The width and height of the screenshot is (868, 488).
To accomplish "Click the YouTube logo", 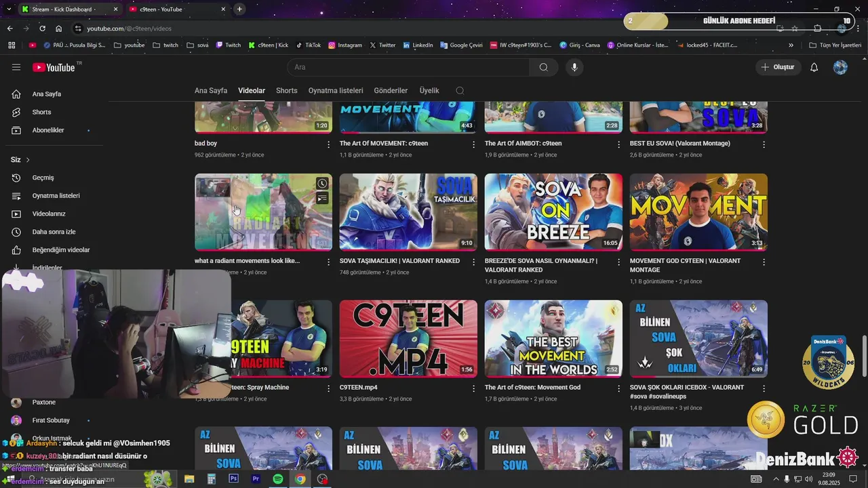I will (54, 67).
